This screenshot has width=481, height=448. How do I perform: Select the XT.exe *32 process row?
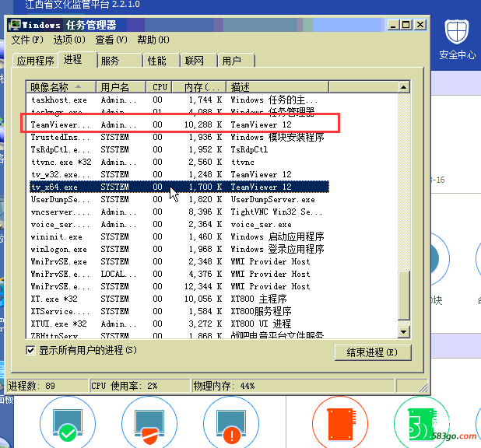pos(179,299)
